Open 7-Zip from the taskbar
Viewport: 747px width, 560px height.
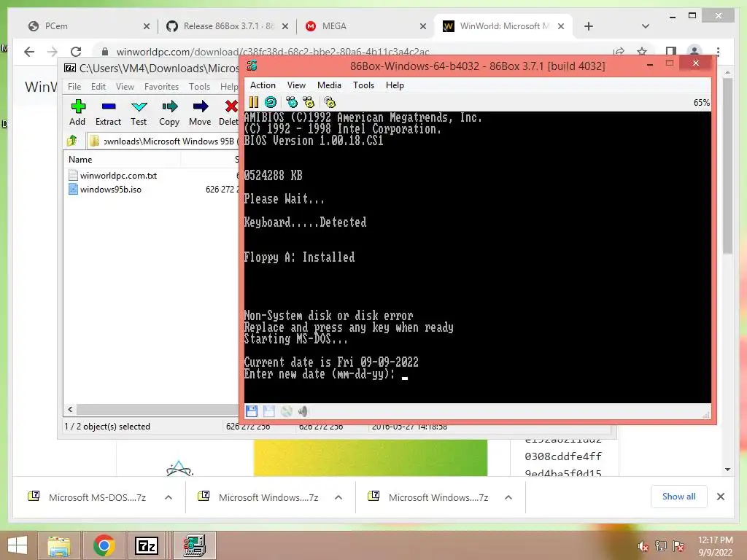(x=147, y=545)
